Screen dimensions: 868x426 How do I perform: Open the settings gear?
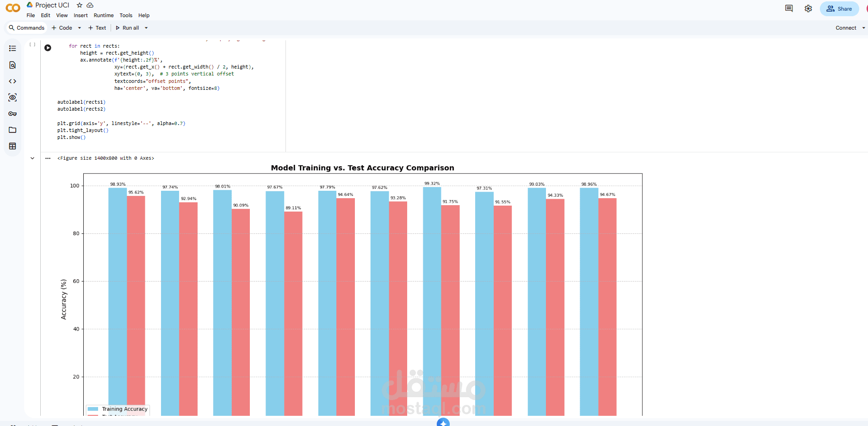pos(808,8)
